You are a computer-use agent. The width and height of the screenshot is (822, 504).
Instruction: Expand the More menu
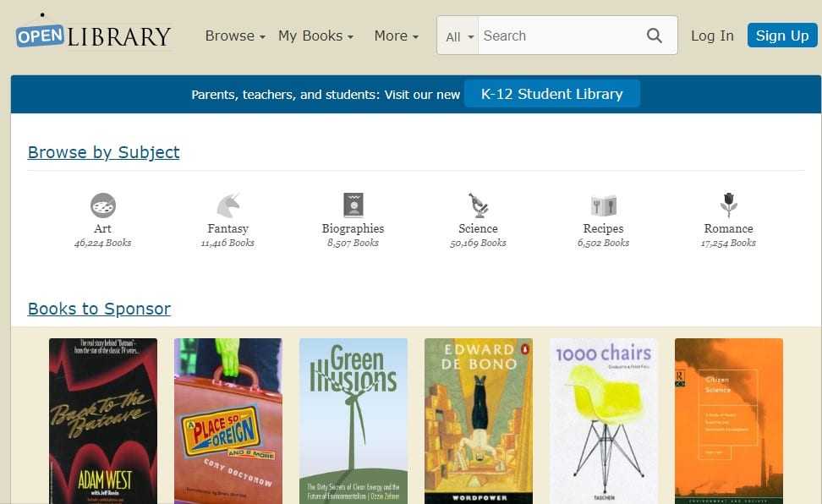click(x=396, y=36)
